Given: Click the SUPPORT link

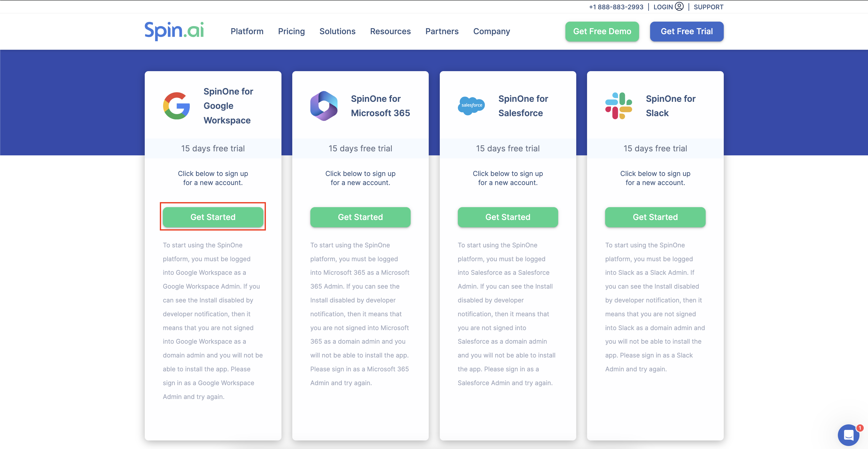Looking at the screenshot, I should click(x=708, y=7).
